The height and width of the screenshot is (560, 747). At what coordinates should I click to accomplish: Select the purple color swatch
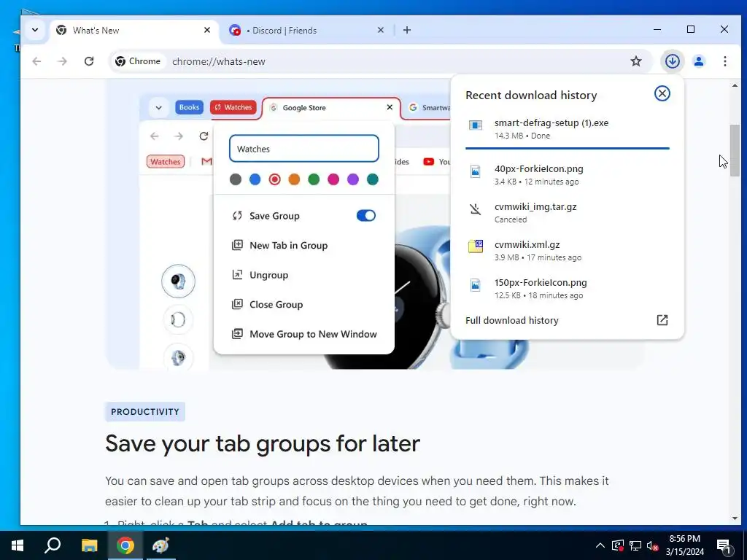pos(352,179)
